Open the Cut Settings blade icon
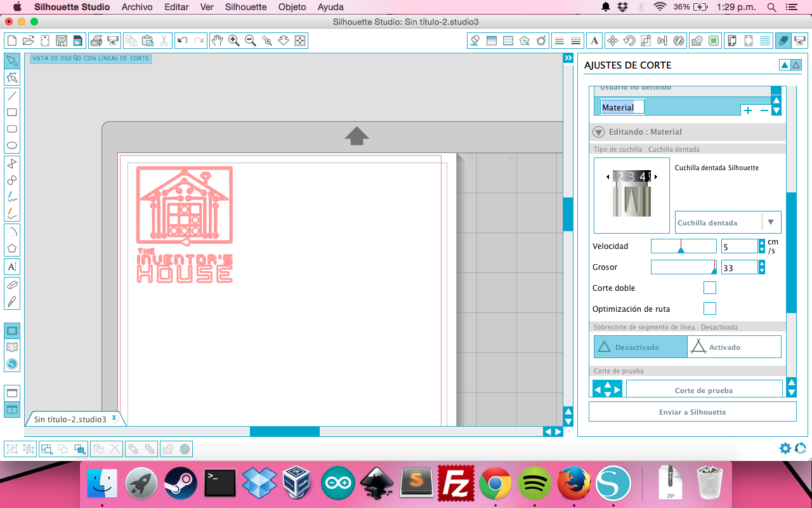 (783, 41)
